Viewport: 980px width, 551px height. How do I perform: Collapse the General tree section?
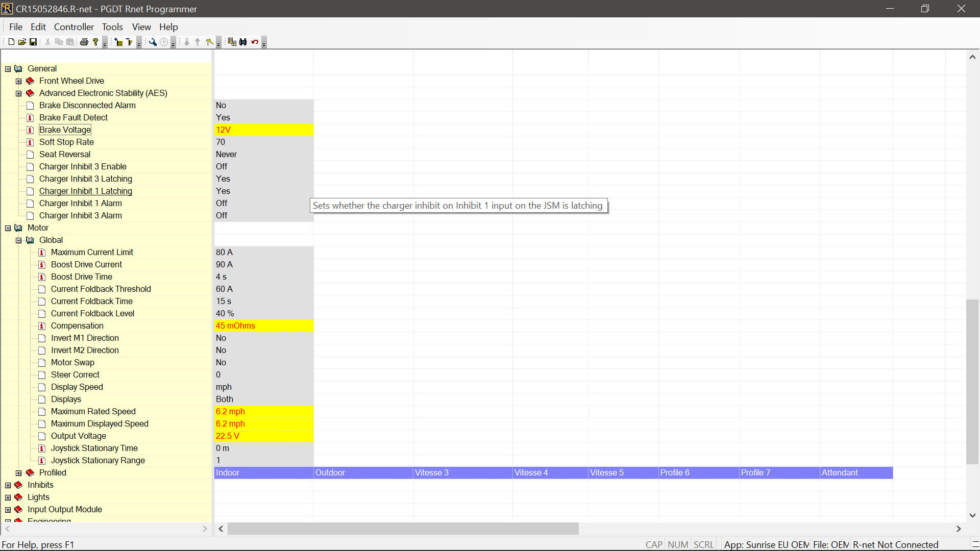click(8, 69)
